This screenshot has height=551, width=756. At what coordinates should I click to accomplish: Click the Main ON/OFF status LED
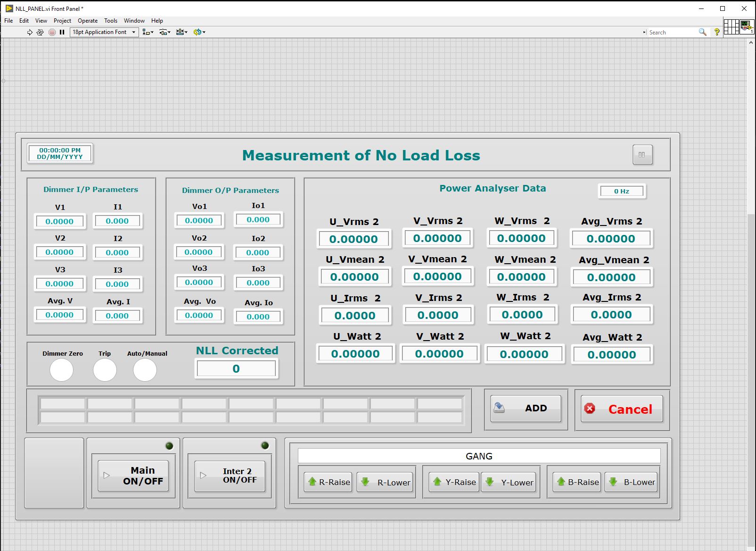pos(169,446)
